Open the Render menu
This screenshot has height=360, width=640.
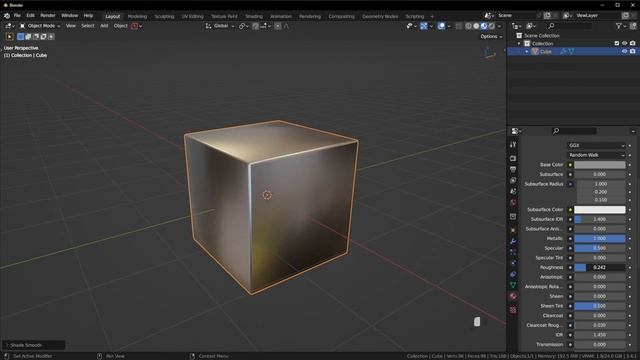tap(48, 16)
